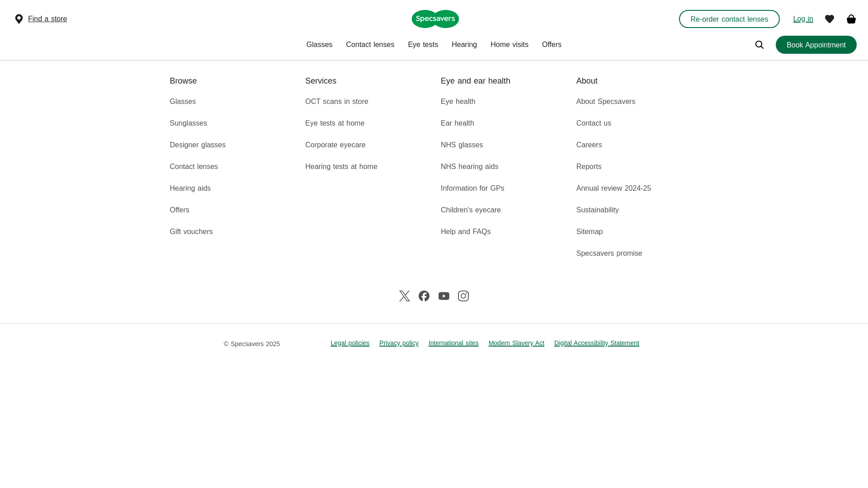Open Help and FAQs link
868x488 pixels.
[465, 232]
